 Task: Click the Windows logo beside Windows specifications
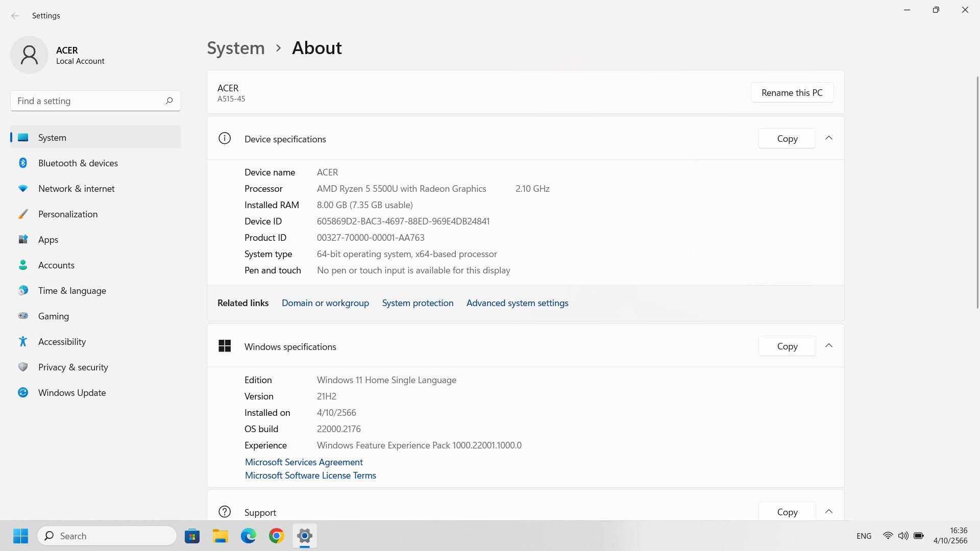coord(225,346)
